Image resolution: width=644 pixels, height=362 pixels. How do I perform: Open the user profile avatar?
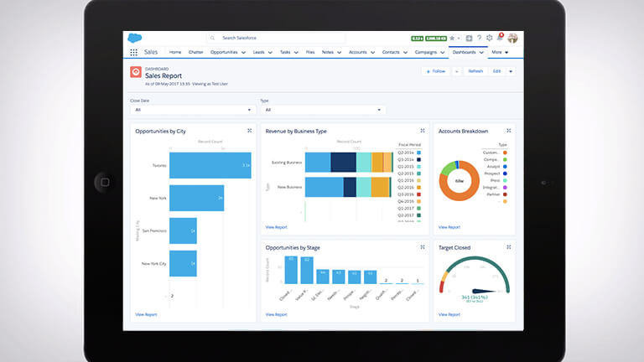click(x=512, y=38)
